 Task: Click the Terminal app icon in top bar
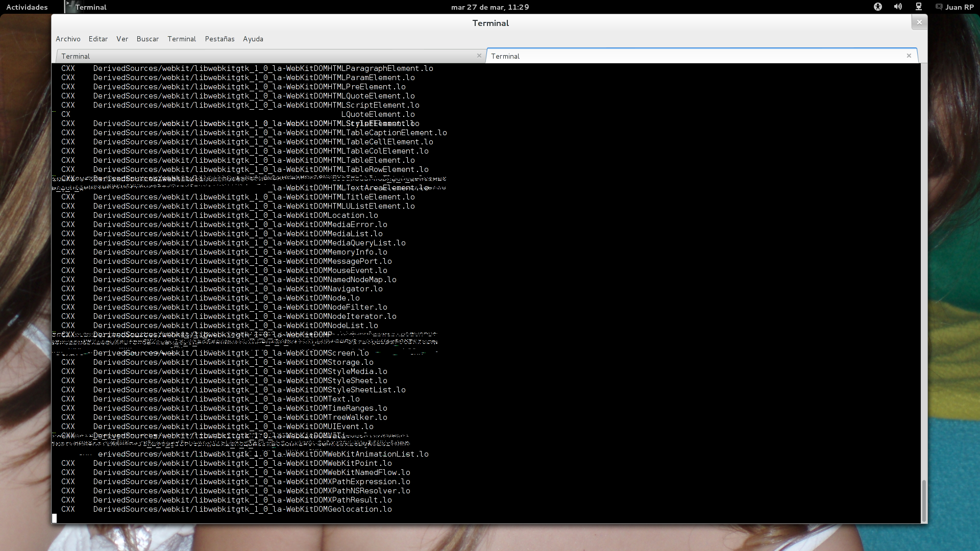click(x=70, y=7)
